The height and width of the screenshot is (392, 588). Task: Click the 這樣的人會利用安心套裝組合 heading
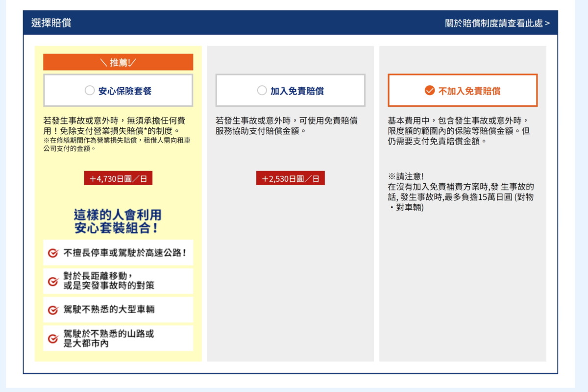click(118, 221)
